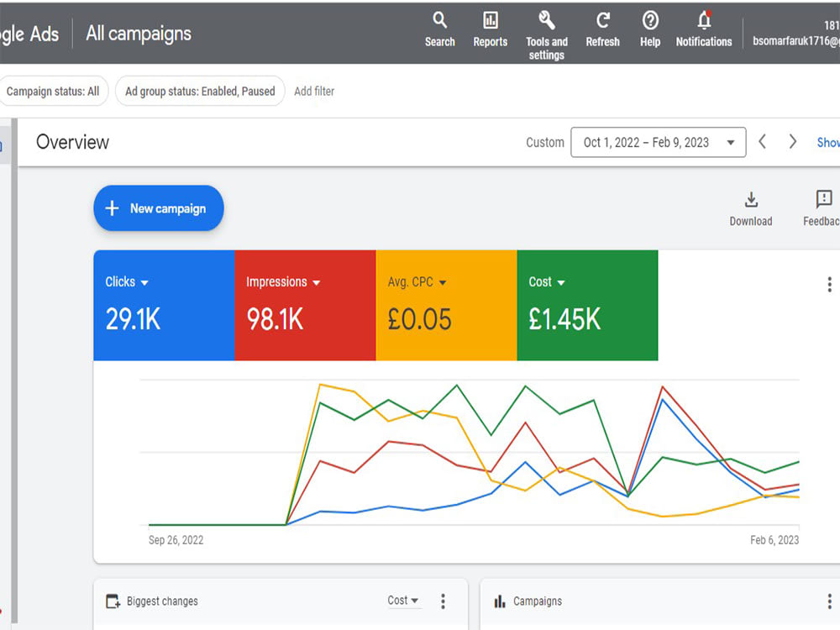Screen dimensions: 840x630
Task: Open the Notifications bell
Action: click(x=704, y=29)
